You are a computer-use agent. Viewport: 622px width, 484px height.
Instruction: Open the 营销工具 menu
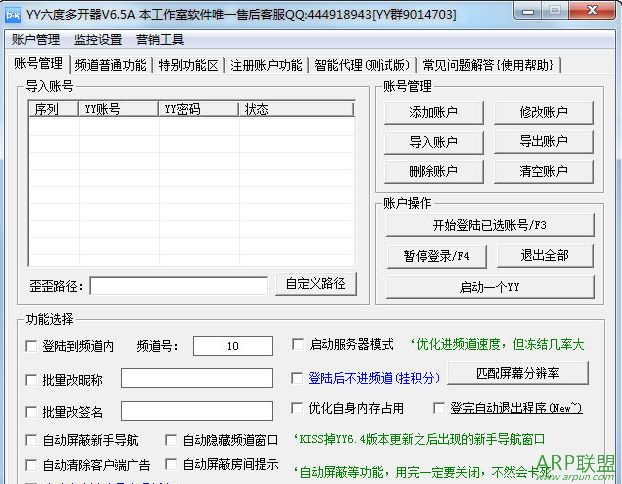tap(160, 40)
